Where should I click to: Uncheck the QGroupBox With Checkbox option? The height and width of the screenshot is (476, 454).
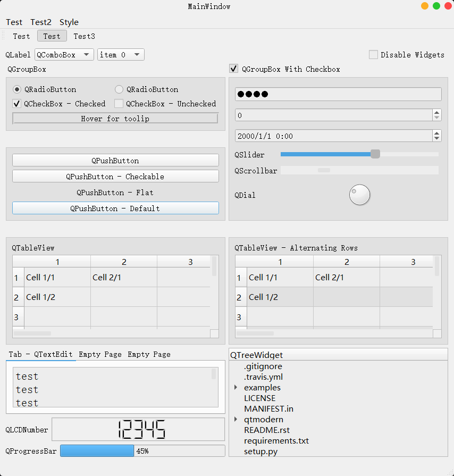tap(233, 69)
